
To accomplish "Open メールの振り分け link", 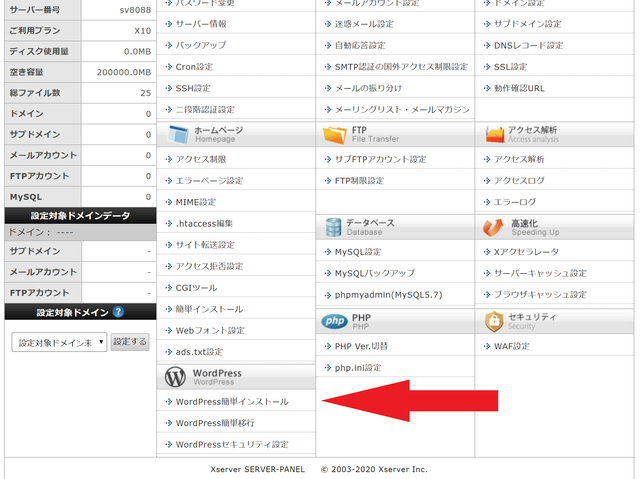I will click(x=368, y=88).
